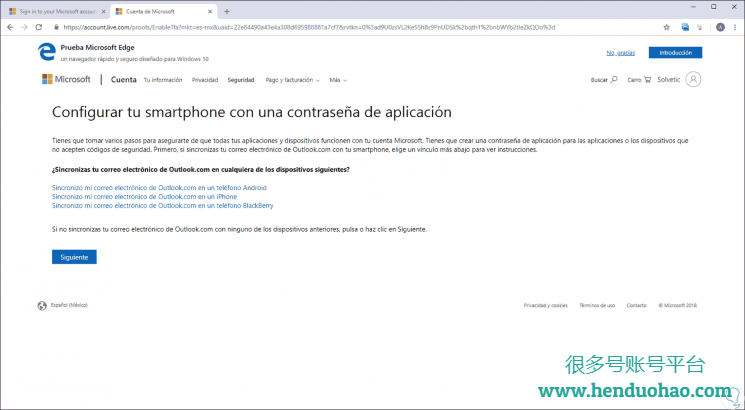Click the browser forward arrow

[24, 28]
